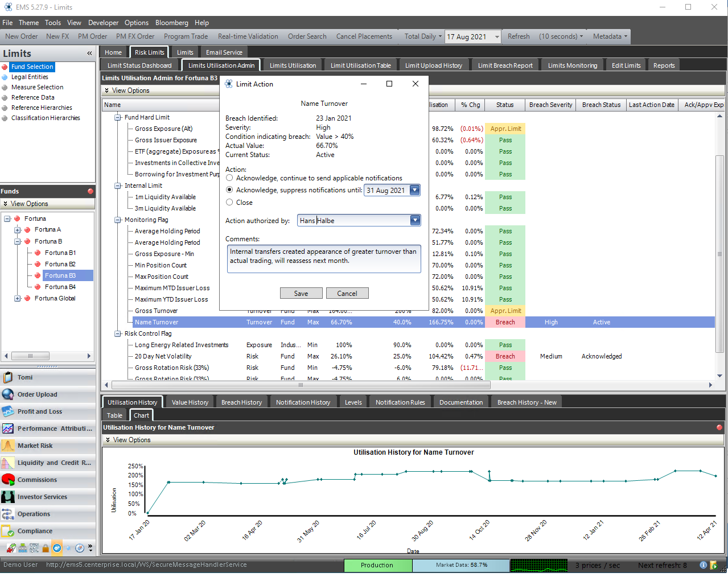Collapse the Limits panel with double-chevron
The height and width of the screenshot is (581, 728).
pyautogui.click(x=89, y=53)
